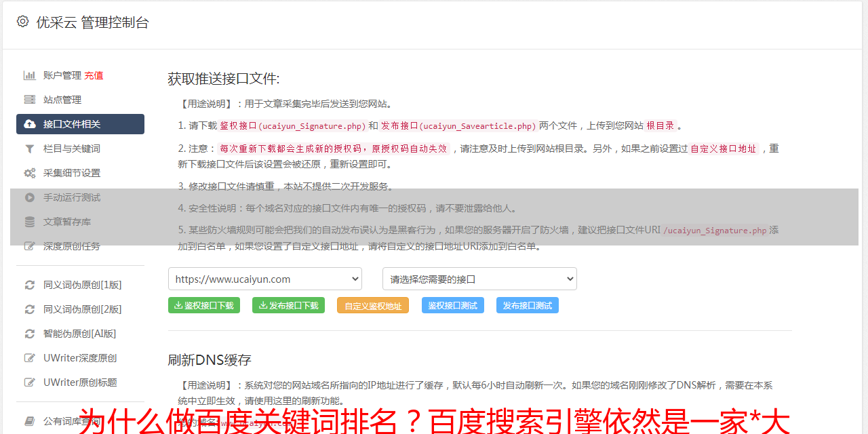Image resolution: width=868 pixels, height=434 pixels.
Task: Click the refresh icon beside 智能伪原创[AI版]
Action: [30, 334]
